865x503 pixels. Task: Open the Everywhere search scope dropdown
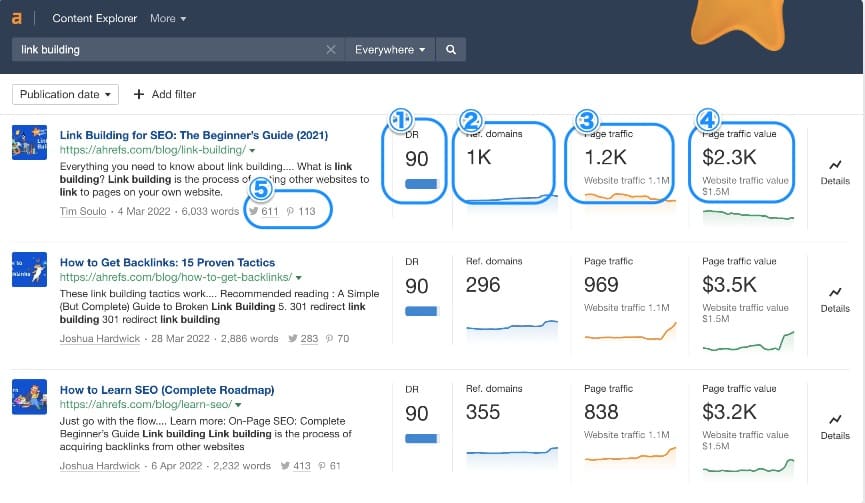tap(389, 50)
